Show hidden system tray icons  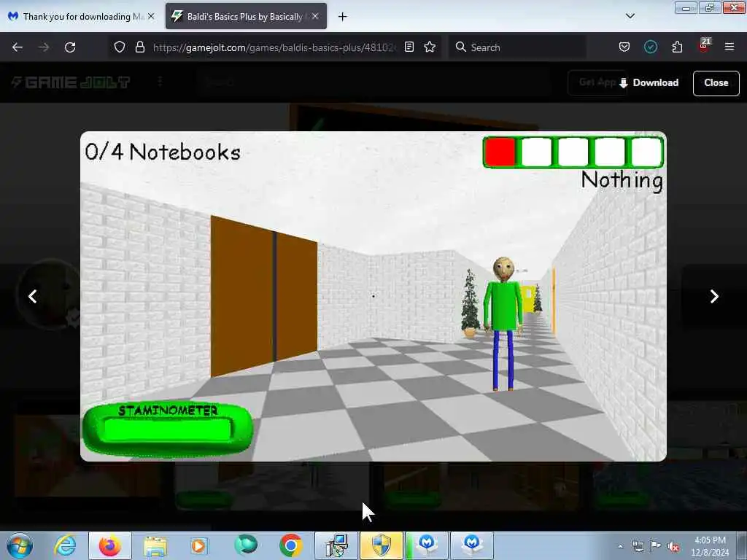[x=620, y=546]
